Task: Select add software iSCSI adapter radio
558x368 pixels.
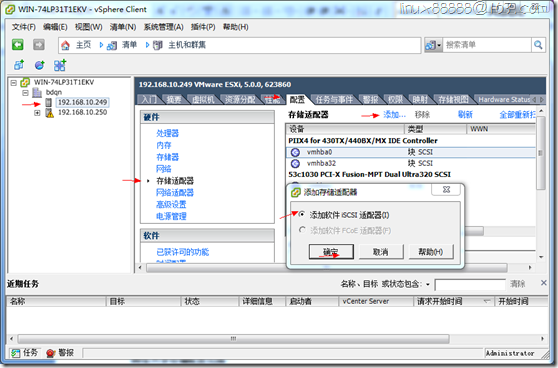Action: 302,214
